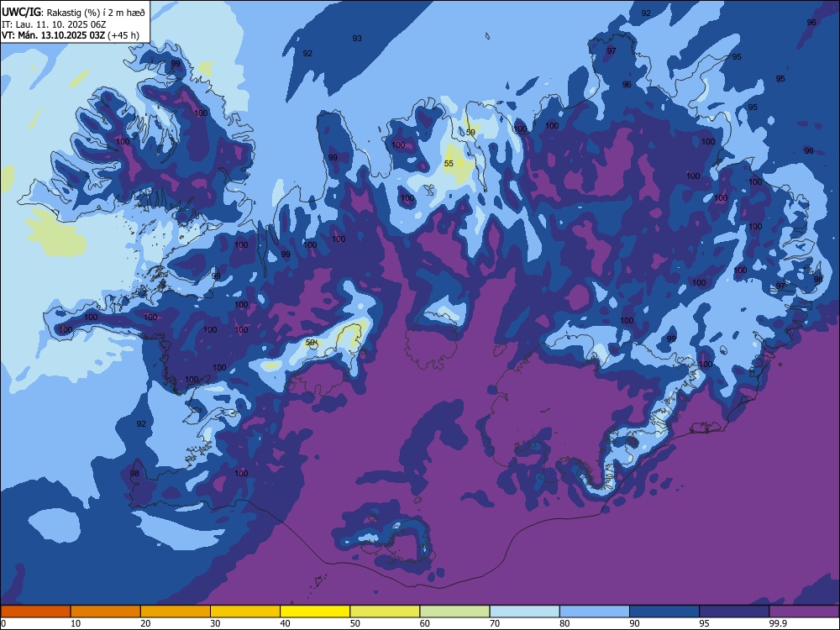Pick the purple legend swatch above 99.9
The width and height of the screenshot is (840, 630).
coord(804,612)
